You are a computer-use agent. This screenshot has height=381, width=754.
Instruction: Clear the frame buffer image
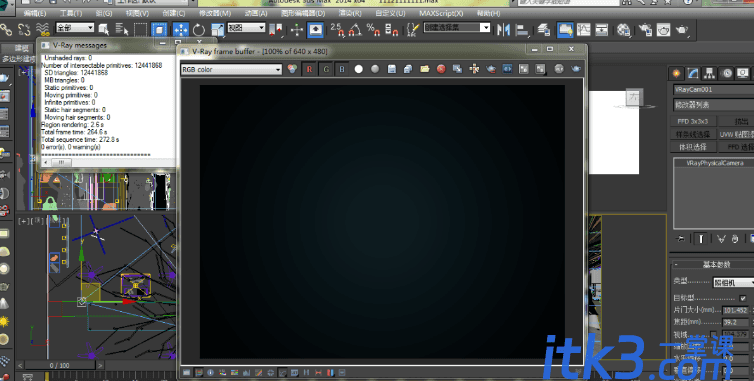coord(441,69)
